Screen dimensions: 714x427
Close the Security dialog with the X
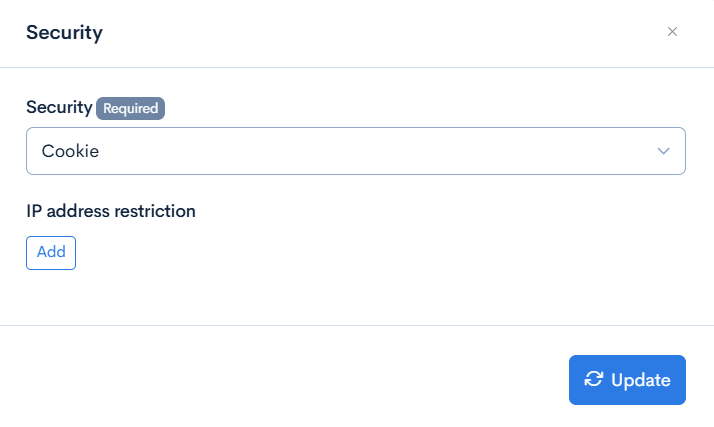pos(672,32)
